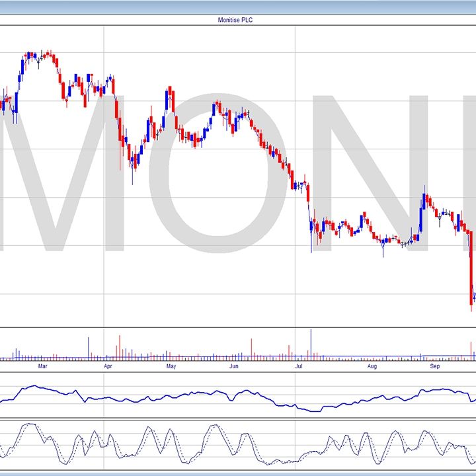476x476 pixels.
Task: Click the Sep date axis label
Action: pyautogui.click(x=435, y=366)
